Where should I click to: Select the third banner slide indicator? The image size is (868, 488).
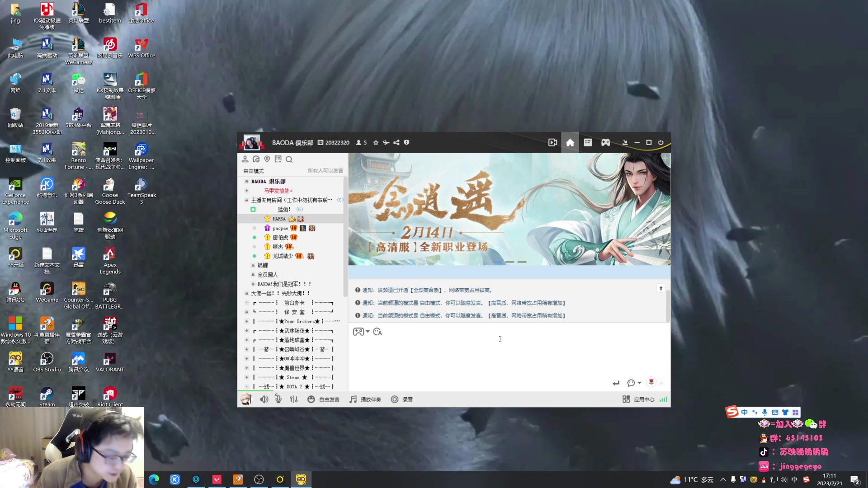[522, 262]
